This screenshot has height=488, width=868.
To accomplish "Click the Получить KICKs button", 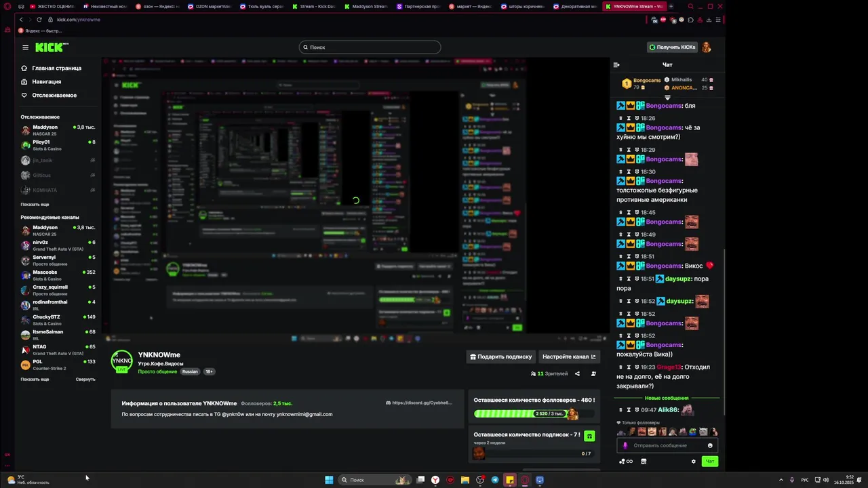I will tap(672, 47).
